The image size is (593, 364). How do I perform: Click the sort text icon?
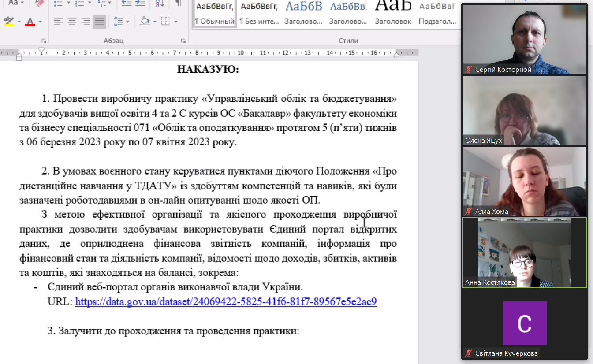pyautogui.click(x=159, y=4)
